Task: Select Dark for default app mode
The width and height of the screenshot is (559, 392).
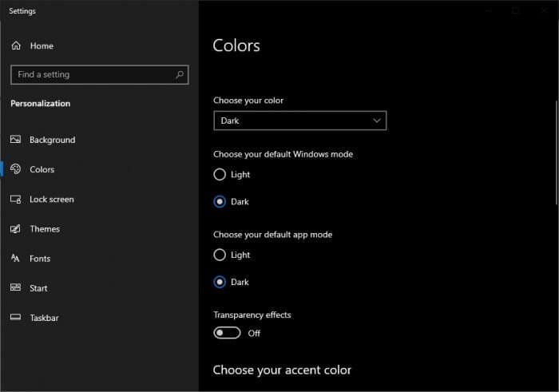Action: 220,282
